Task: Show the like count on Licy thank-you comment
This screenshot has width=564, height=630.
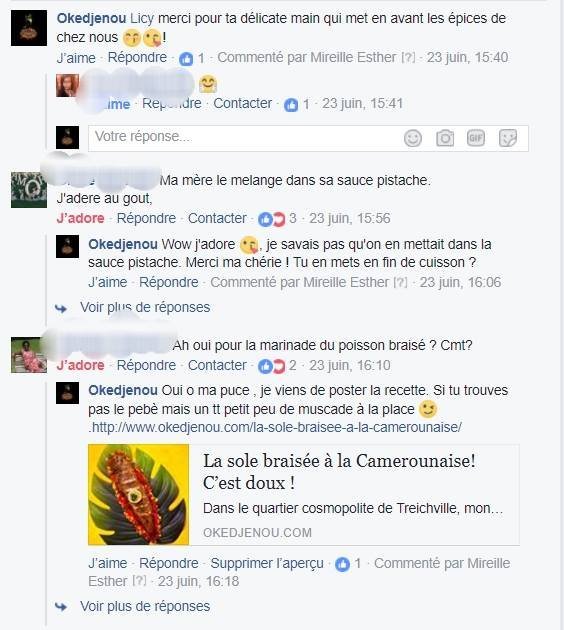Action: coord(192,59)
